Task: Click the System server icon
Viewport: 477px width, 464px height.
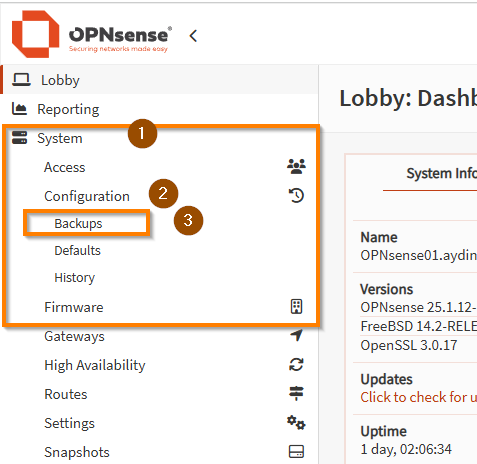Action: (19, 138)
